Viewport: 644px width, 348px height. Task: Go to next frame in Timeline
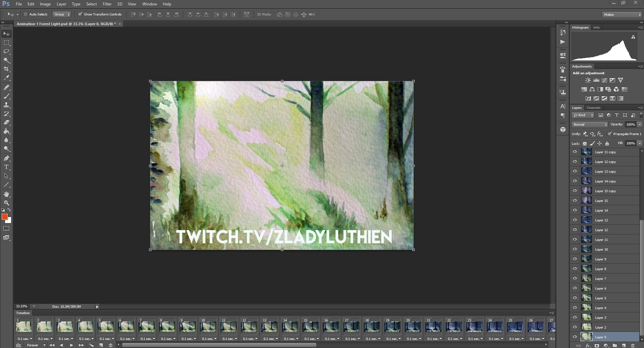click(81, 345)
